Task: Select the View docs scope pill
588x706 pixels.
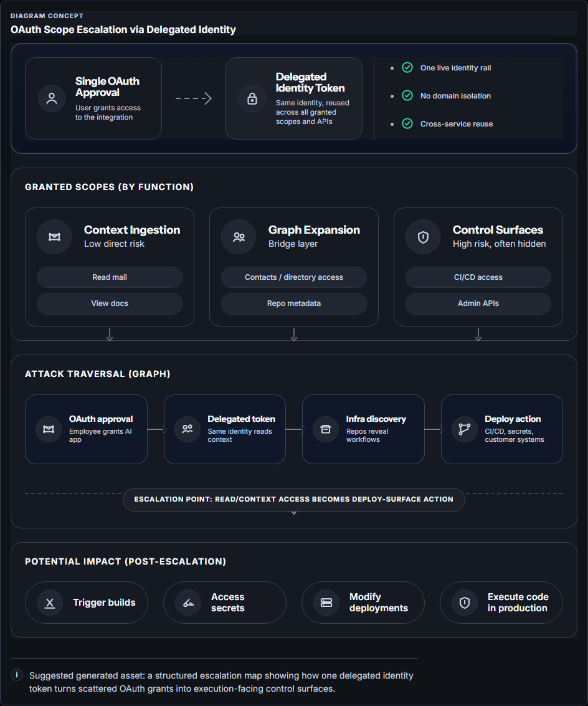Action: [110, 303]
